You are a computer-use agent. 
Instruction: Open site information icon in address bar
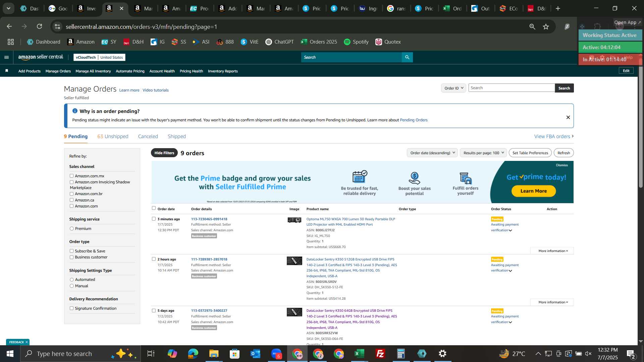tap(57, 26)
